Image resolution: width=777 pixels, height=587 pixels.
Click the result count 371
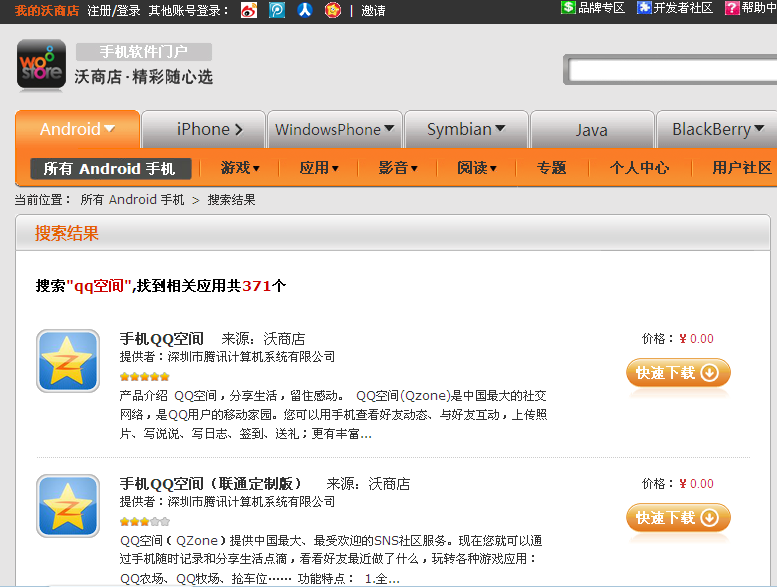click(256, 286)
